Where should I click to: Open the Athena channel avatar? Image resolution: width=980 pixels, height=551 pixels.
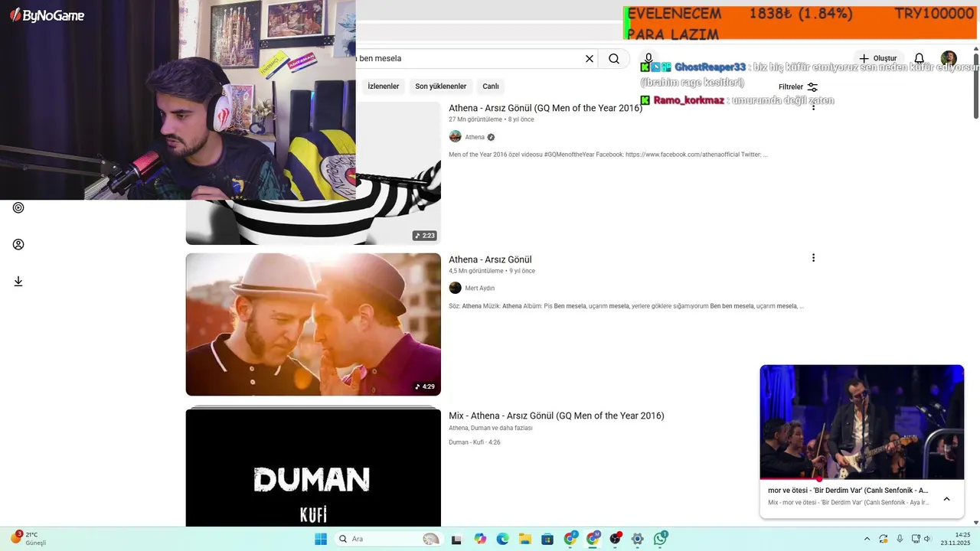click(x=455, y=137)
